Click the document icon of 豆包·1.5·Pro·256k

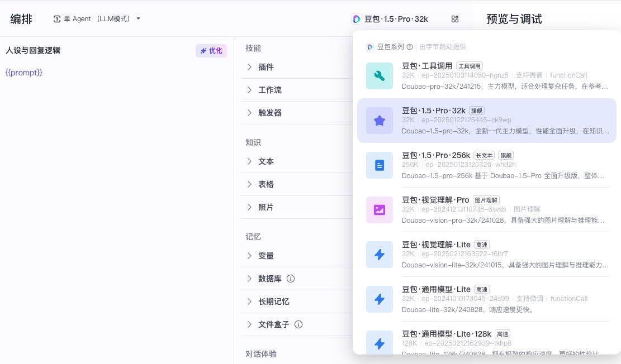379,165
